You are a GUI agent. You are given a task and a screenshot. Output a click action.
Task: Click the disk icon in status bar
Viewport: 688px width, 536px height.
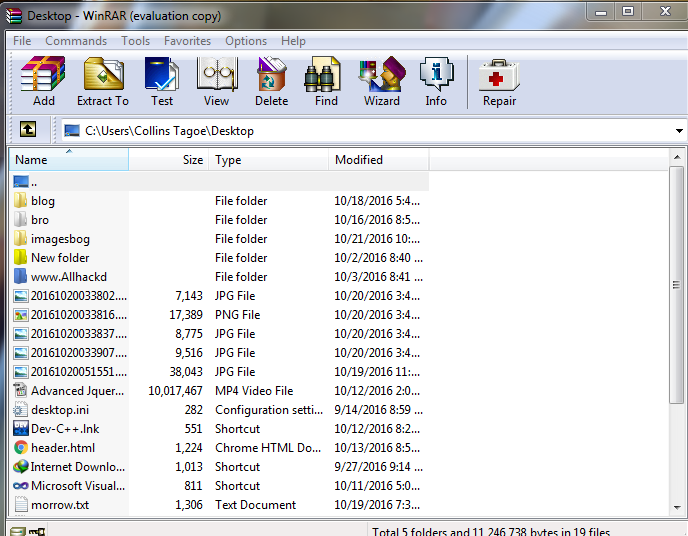point(18,532)
